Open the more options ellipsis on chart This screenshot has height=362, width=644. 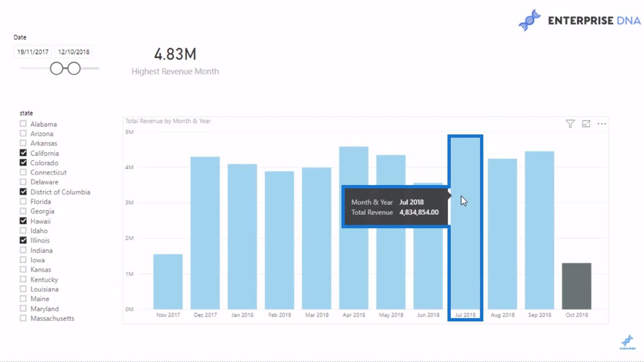coord(602,124)
